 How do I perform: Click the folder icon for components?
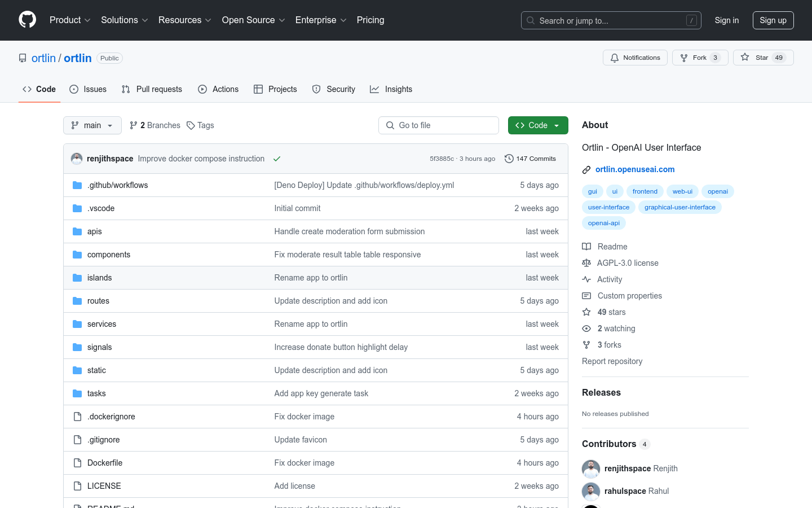77,255
